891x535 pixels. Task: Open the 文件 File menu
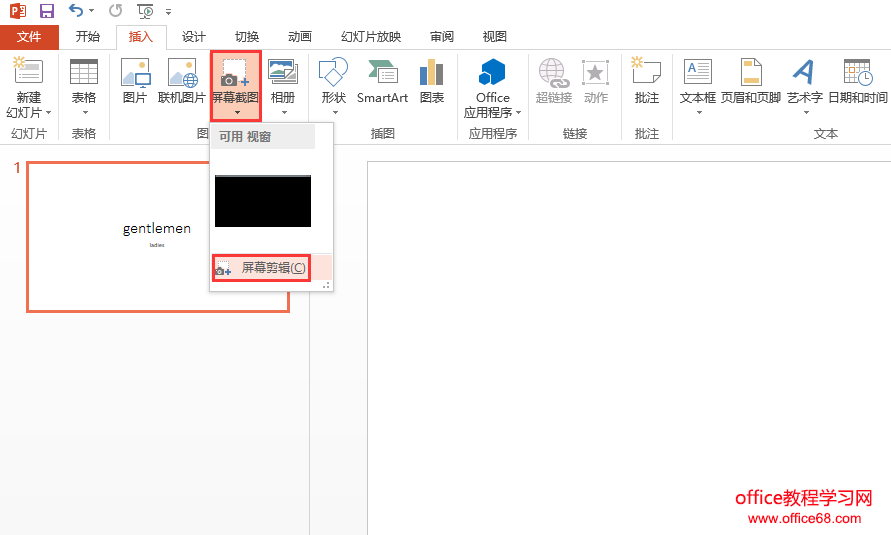coord(29,37)
